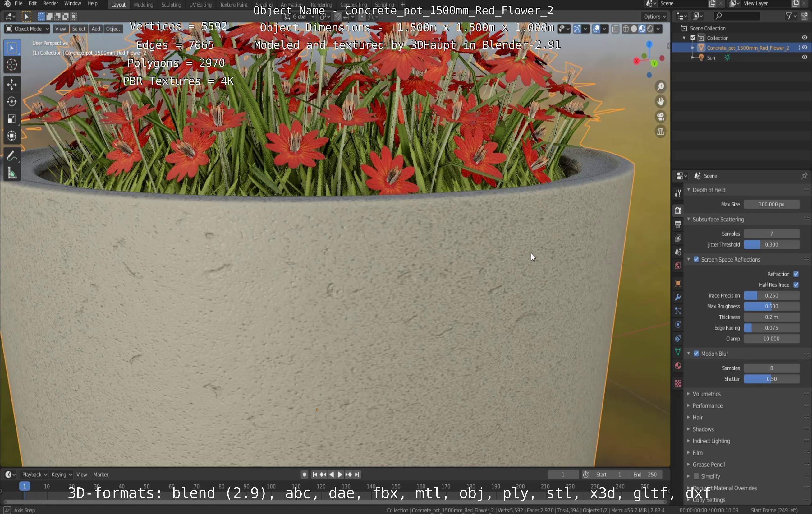This screenshot has width=812, height=514.
Task: Open the Edit menu
Action: pos(33,3)
